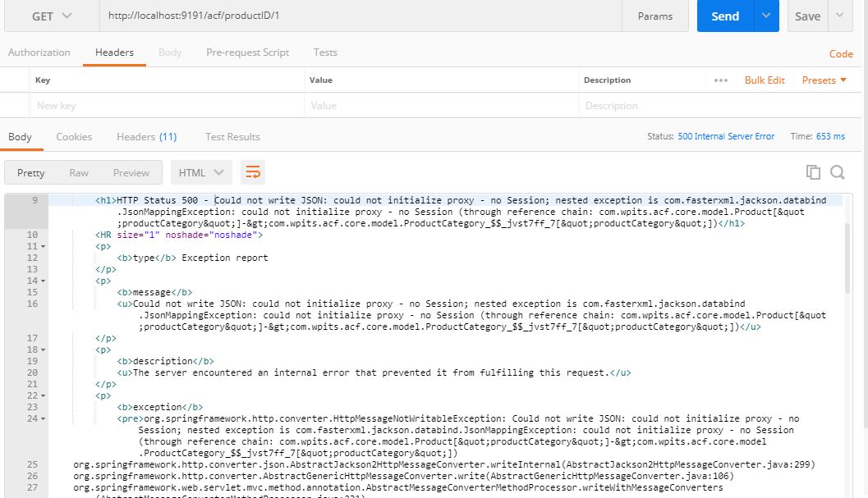Open the Pre-request Script tab
Viewport: 868px width, 498px height.
pyautogui.click(x=247, y=53)
